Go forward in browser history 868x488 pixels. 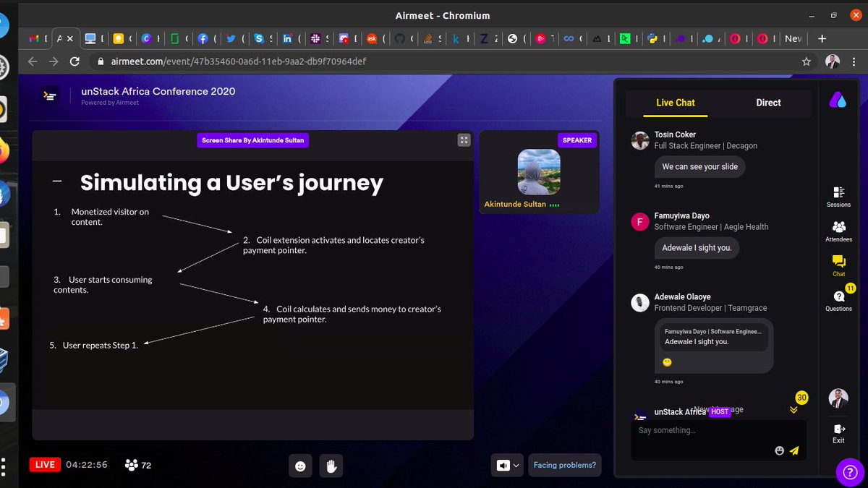pos(53,61)
